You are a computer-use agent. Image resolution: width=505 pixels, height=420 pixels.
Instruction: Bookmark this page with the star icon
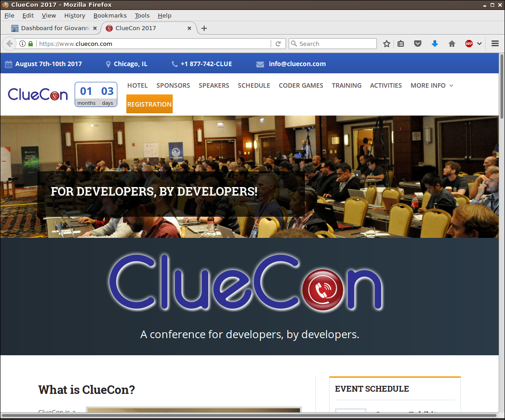tap(386, 44)
